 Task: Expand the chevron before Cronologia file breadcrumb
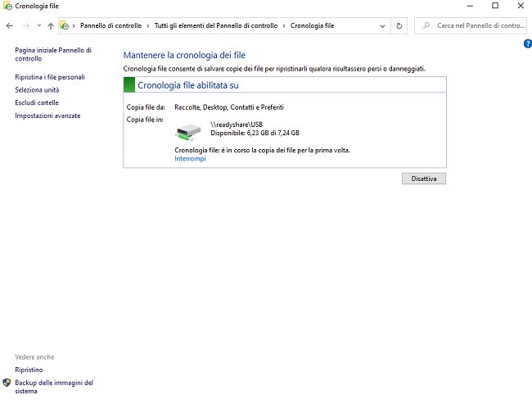[284, 26]
